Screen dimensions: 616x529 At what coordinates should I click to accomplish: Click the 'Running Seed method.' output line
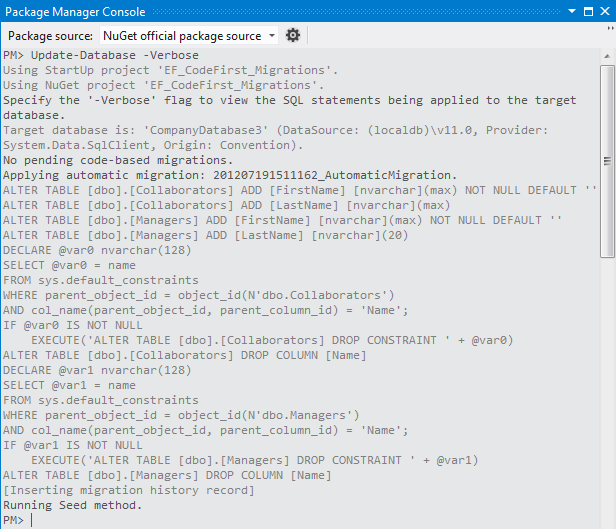coord(72,505)
